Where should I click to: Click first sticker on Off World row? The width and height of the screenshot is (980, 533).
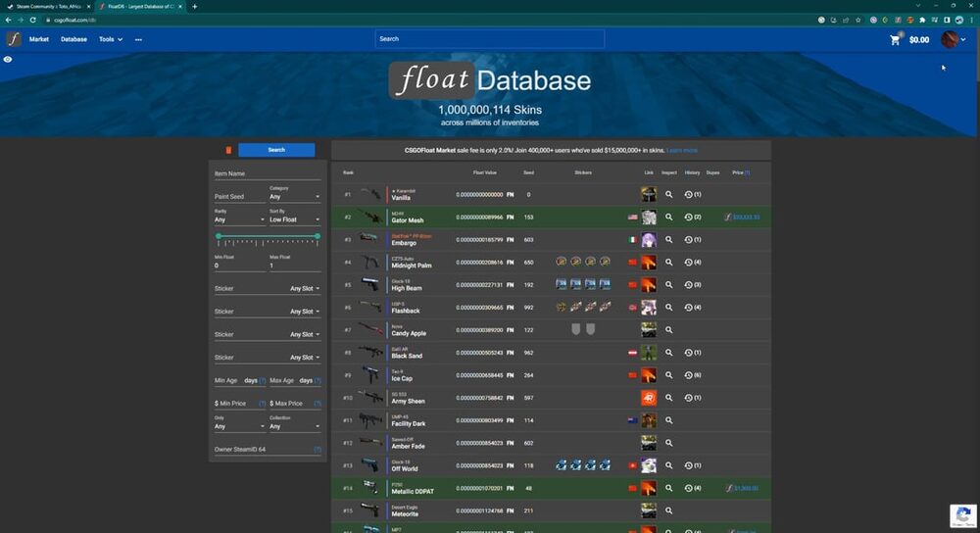(x=562, y=464)
